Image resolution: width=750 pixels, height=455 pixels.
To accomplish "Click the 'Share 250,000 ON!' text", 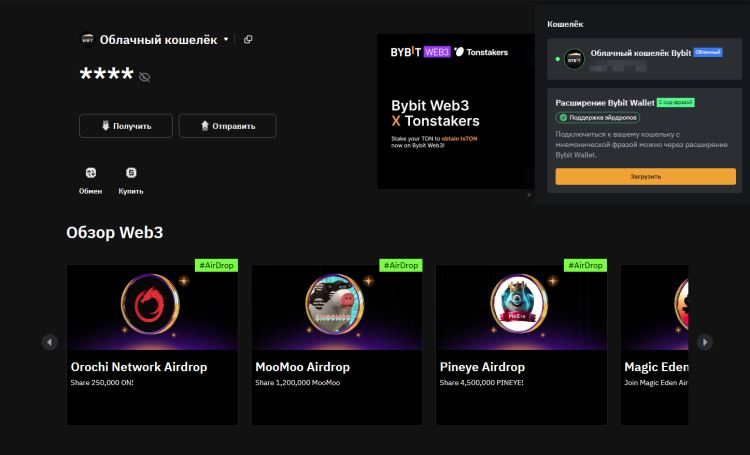I will coord(102,382).
